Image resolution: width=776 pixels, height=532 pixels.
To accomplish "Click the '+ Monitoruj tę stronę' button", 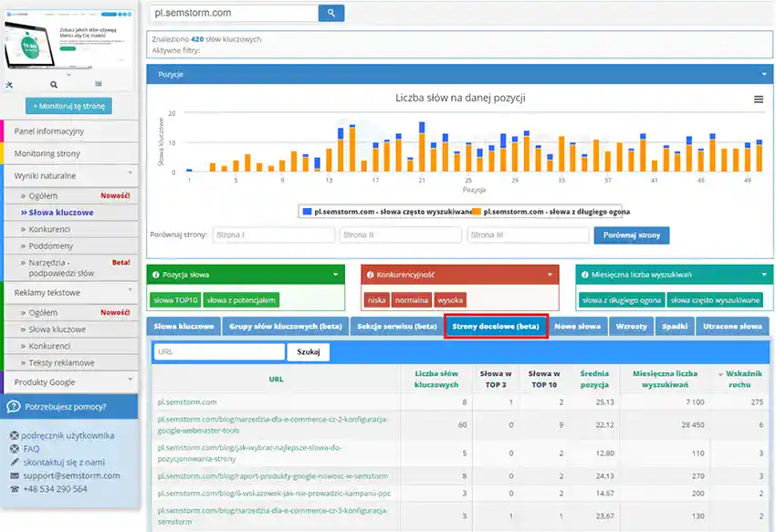I will tap(68, 106).
